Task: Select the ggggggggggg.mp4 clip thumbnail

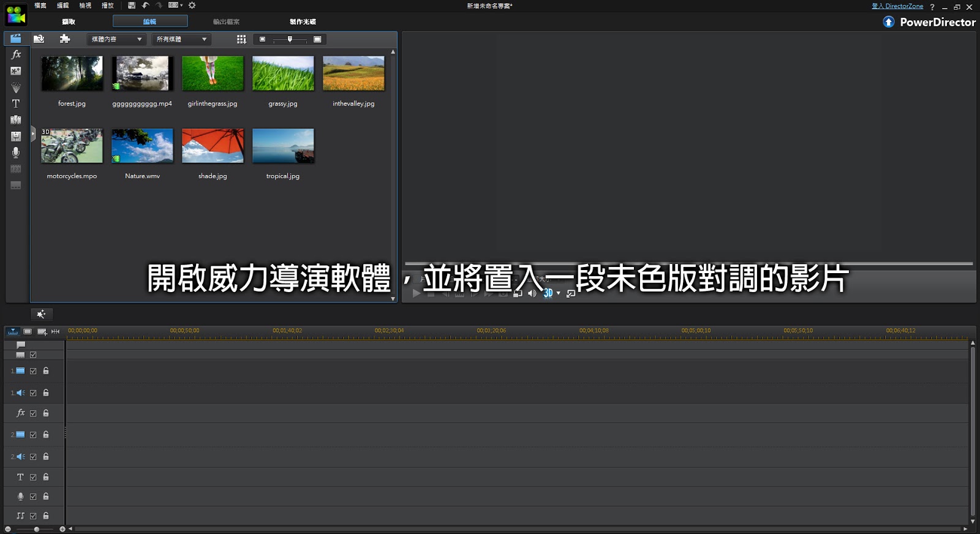Action: 143,73
